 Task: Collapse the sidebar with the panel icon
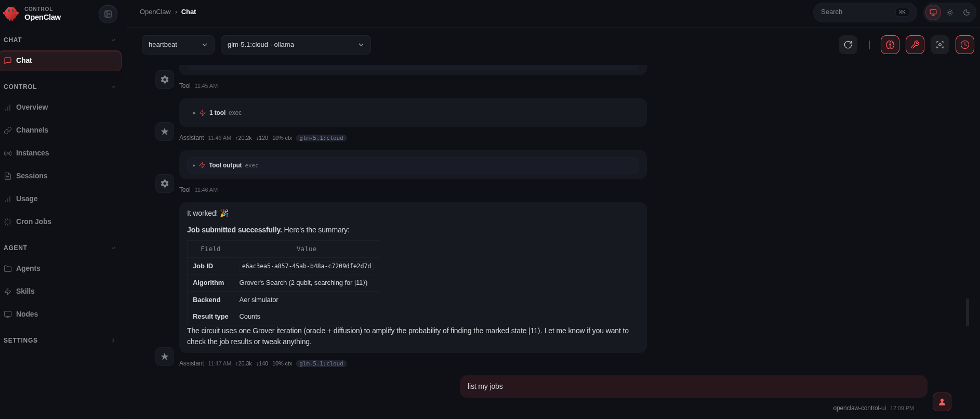point(108,14)
